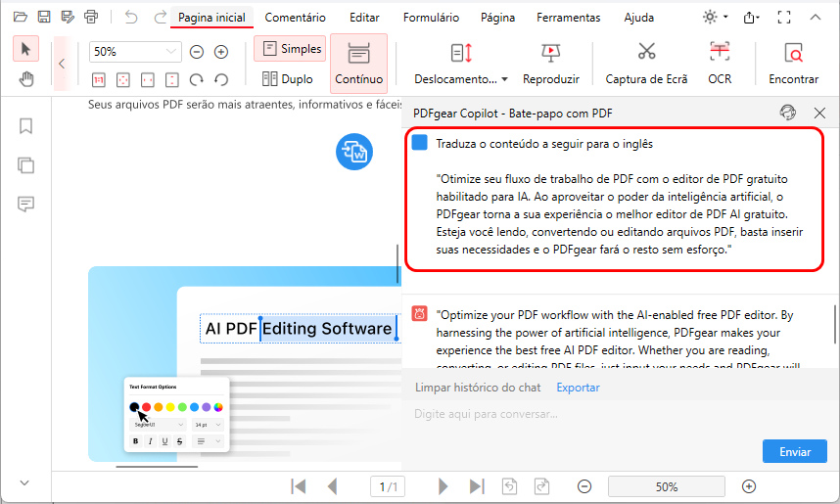The image size is (840, 504).
Task: Go to previous view in bottom bar
Action: pyautogui.click(x=509, y=486)
